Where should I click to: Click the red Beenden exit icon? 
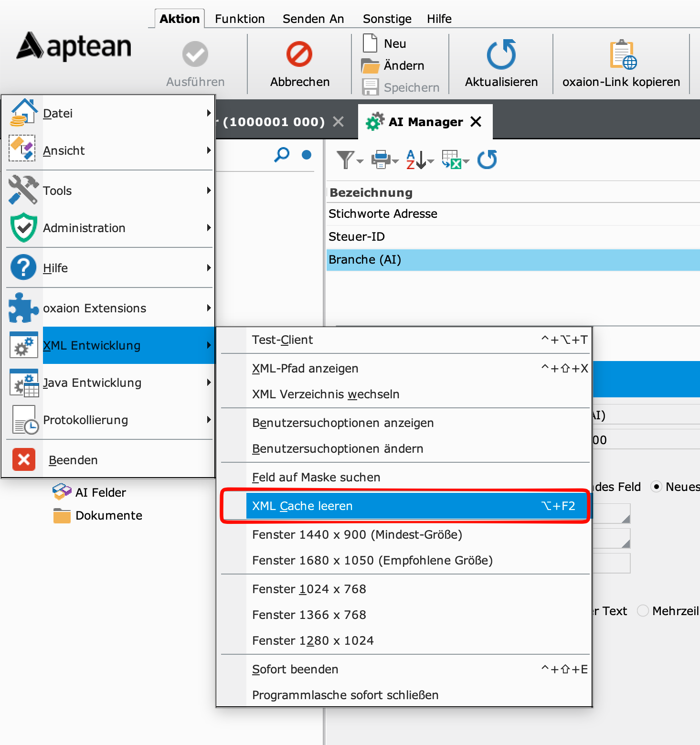[x=24, y=459]
